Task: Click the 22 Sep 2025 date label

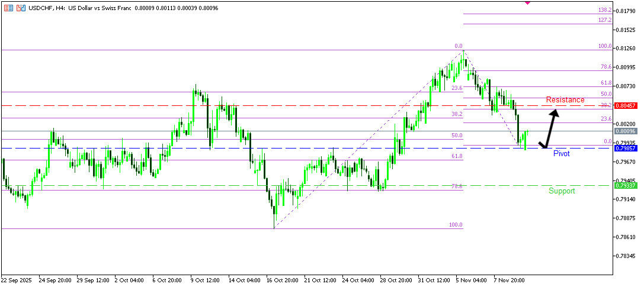Action: (x=18, y=279)
